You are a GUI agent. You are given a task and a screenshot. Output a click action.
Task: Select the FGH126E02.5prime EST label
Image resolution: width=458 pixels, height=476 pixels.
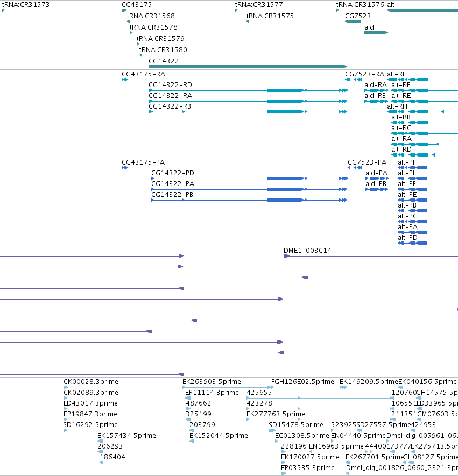click(x=302, y=381)
